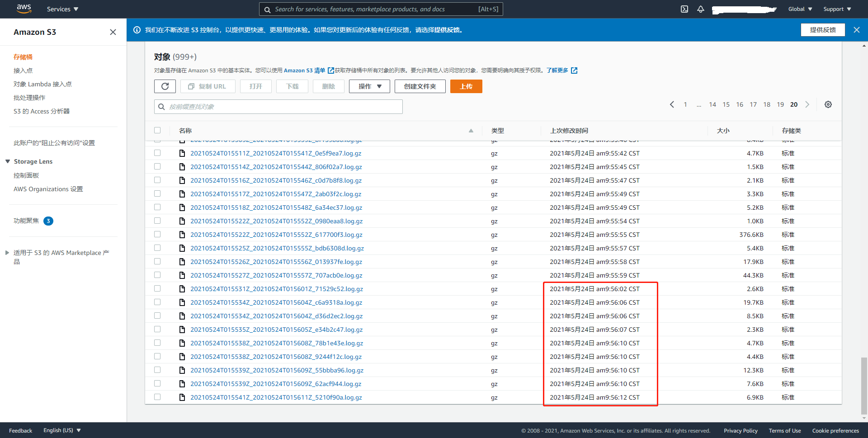Sort by name using the triangle icon
This screenshot has height=438, width=868.
click(x=471, y=131)
